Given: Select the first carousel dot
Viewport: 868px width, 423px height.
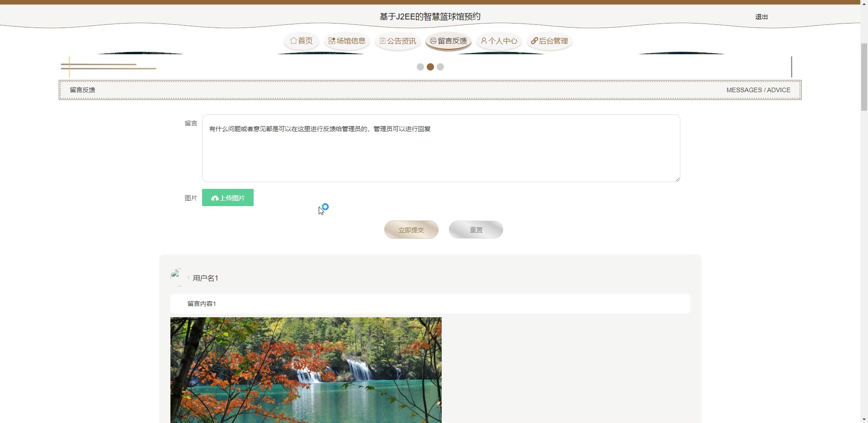Looking at the screenshot, I should (x=420, y=67).
